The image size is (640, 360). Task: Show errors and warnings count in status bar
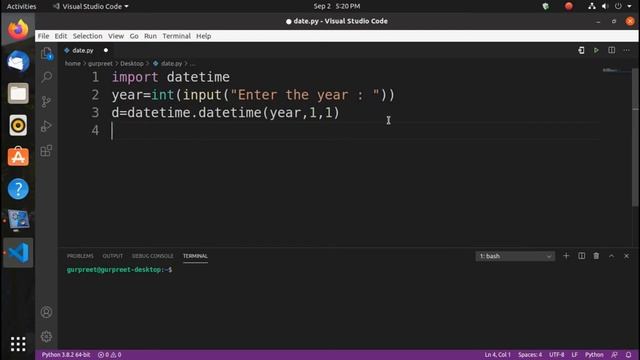point(109,355)
